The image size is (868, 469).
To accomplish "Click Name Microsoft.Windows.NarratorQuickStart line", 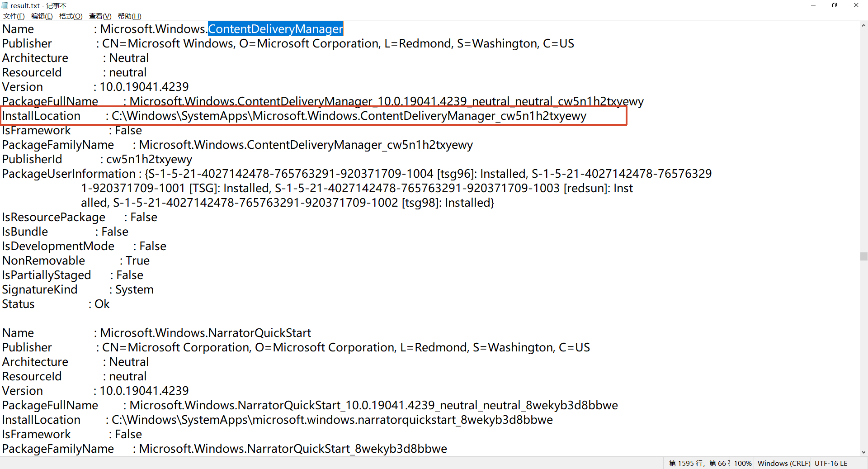I will 156,333.
